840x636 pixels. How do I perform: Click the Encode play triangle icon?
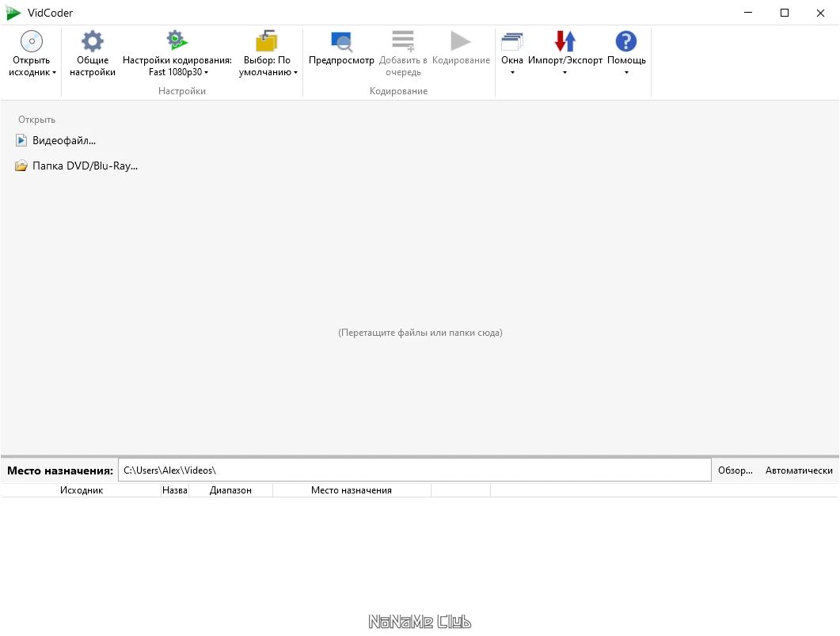tap(460, 40)
